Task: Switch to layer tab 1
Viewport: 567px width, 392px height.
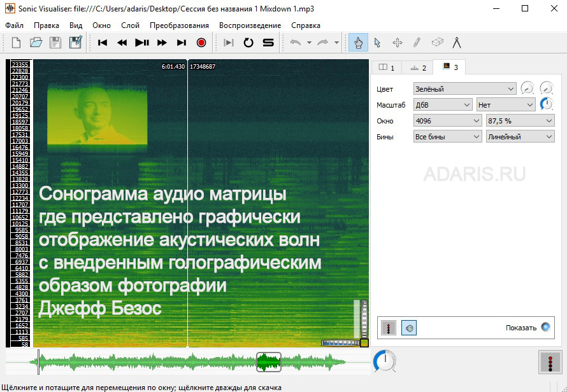Action: [x=387, y=67]
